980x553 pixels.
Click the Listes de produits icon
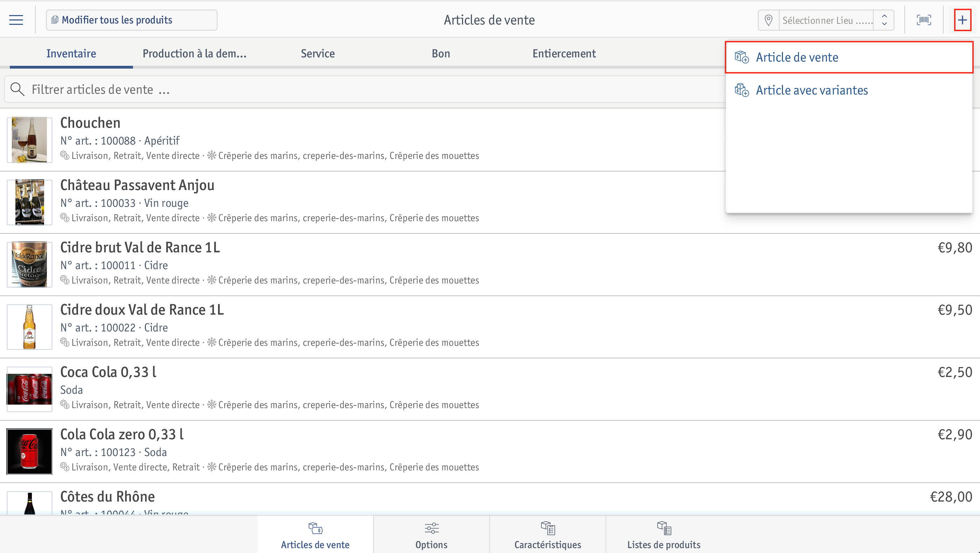tap(664, 528)
